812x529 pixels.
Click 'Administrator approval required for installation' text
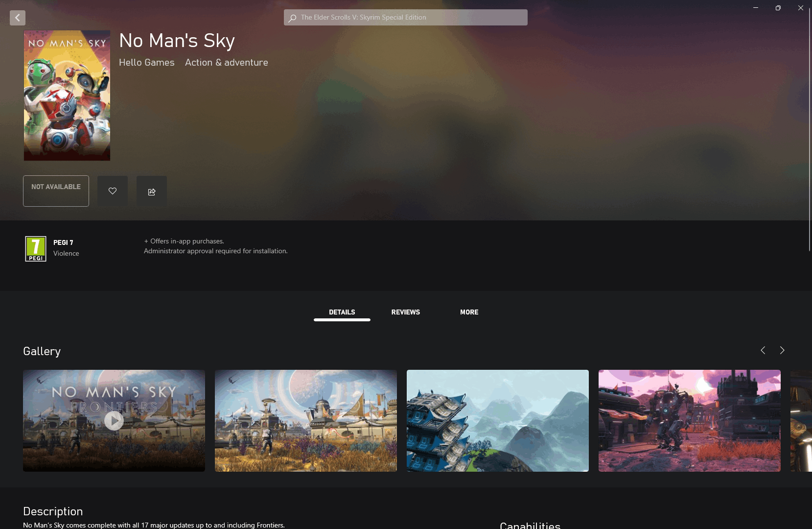click(216, 251)
